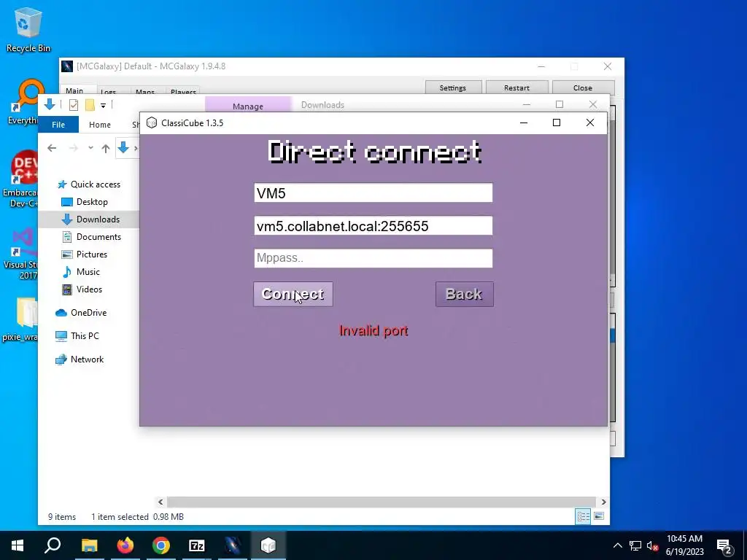This screenshot has width=747, height=560.
Task: Select the Visual Studio 2017 desktop shortcut
Action: [x=20, y=254]
